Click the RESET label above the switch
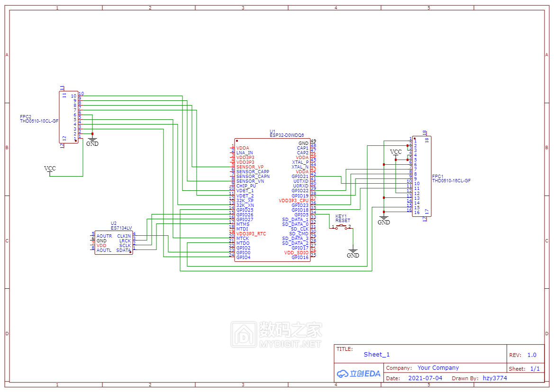This screenshot has width=554, height=392. tap(343, 220)
